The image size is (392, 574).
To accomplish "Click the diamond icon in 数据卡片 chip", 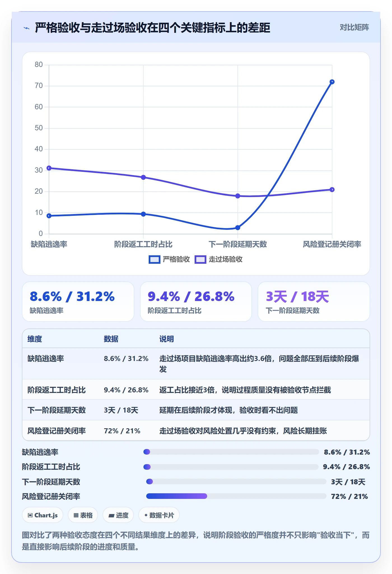I will [146, 515].
